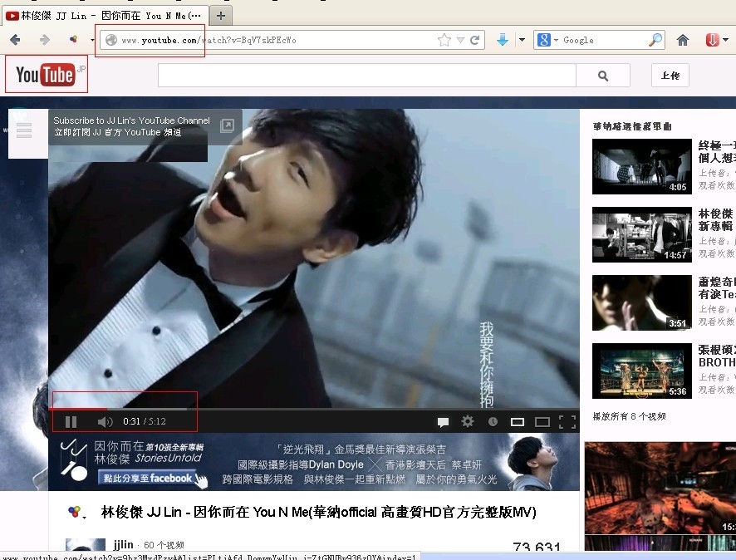The height and width of the screenshot is (560, 736).
Task: Open Google search engine dropdown
Action: 547,40
